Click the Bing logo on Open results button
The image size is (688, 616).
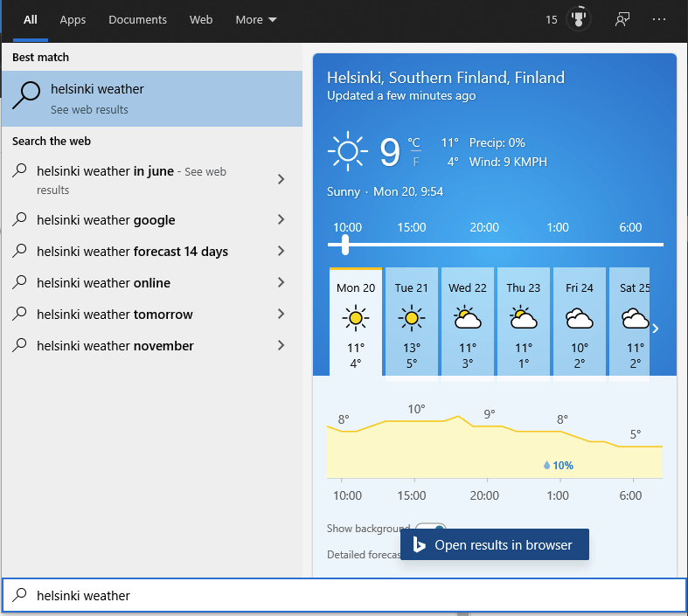(x=419, y=544)
